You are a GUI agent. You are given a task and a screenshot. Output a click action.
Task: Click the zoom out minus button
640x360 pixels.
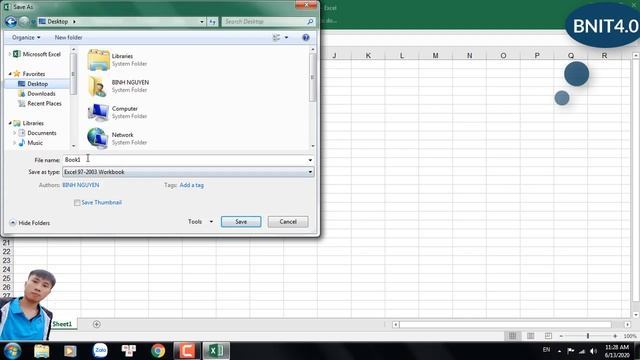pos(561,336)
